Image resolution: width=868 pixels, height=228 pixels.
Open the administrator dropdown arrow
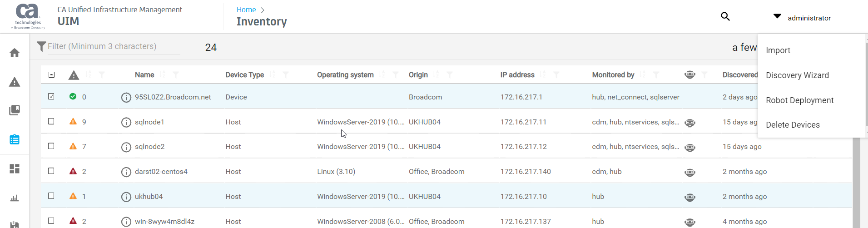pos(777,16)
